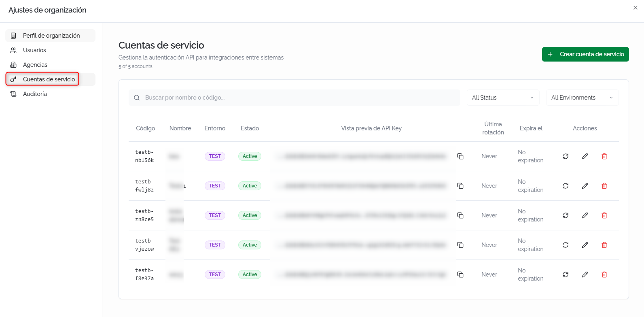This screenshot has width=644, height=317.
Task: Click the Última rotación column header
Action: pyautogui.click(x=493, y=128)
